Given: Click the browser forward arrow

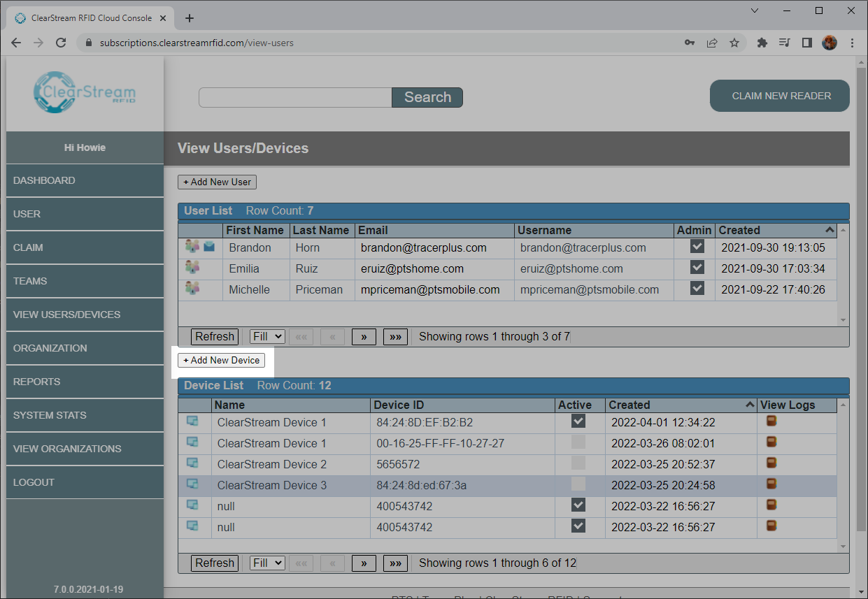Looking at the screenshot, I should pos(38,43).
